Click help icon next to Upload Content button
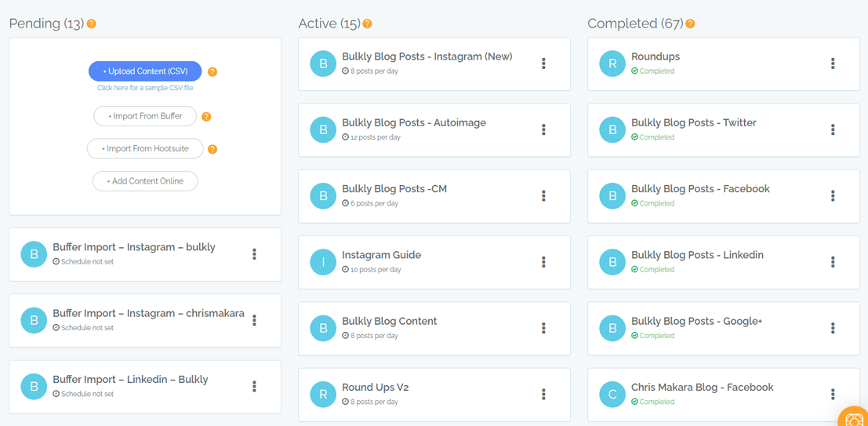868x426 pixels. click(212, 72)
